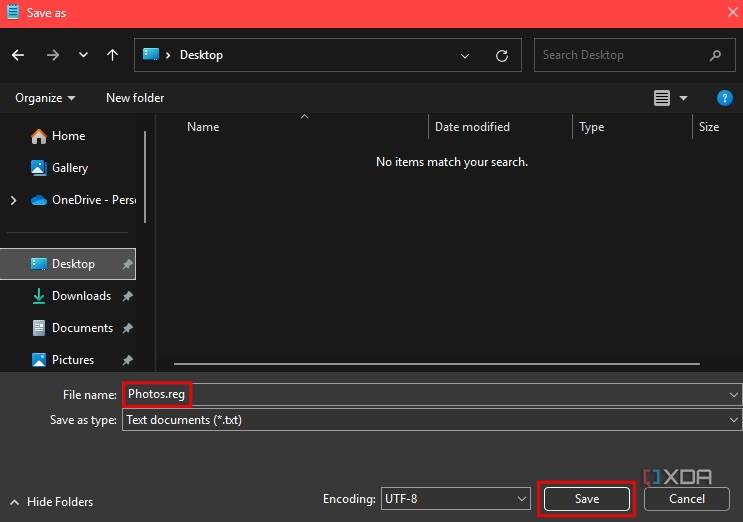Sort by the Size column header
The image size is (743, 522).
709,127
